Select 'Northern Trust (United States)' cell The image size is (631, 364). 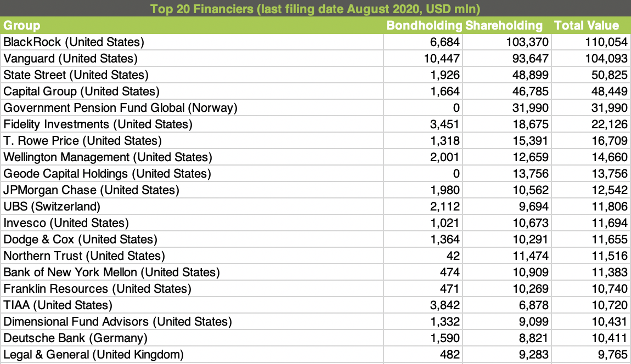(x=192, y=256)
